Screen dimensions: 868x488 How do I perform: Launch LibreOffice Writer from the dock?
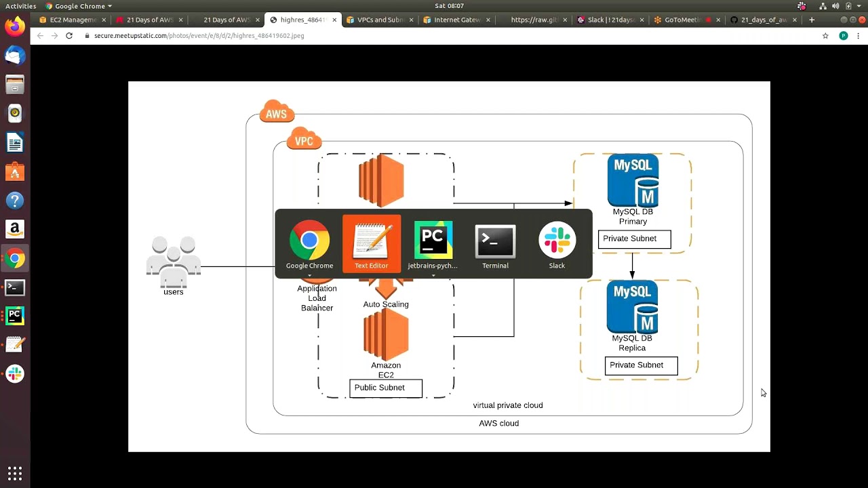pos(15,142)
